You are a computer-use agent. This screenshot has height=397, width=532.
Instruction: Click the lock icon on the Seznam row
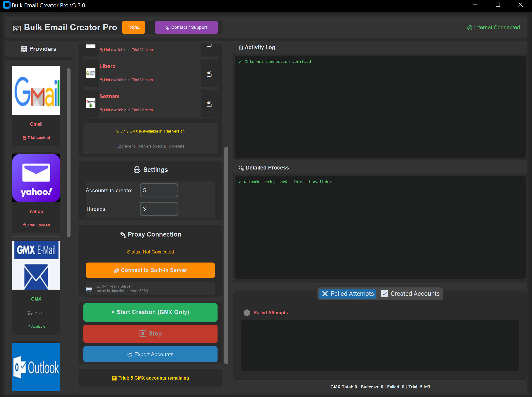coord(209,104)
